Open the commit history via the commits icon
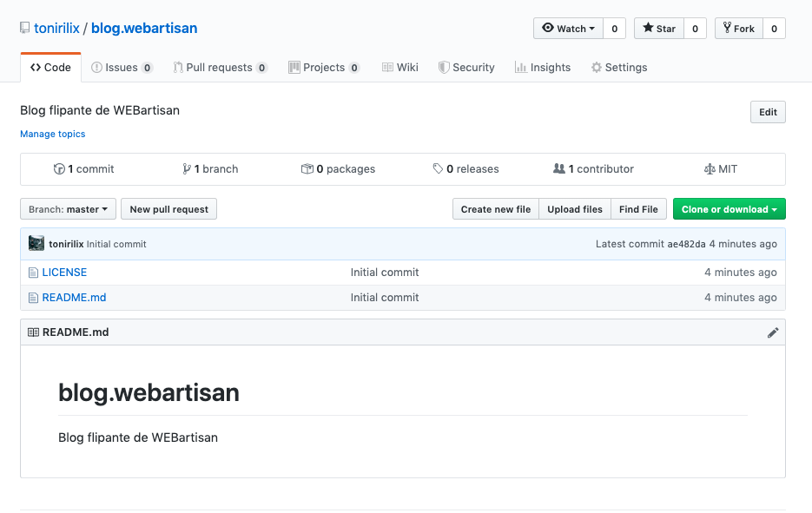Image resolution: width=812 pixels, height=513 pixels. coord(60,168)
